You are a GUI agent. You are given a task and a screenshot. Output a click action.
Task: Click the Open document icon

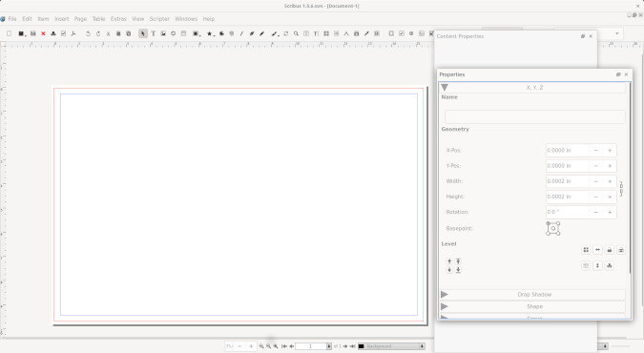21,33
